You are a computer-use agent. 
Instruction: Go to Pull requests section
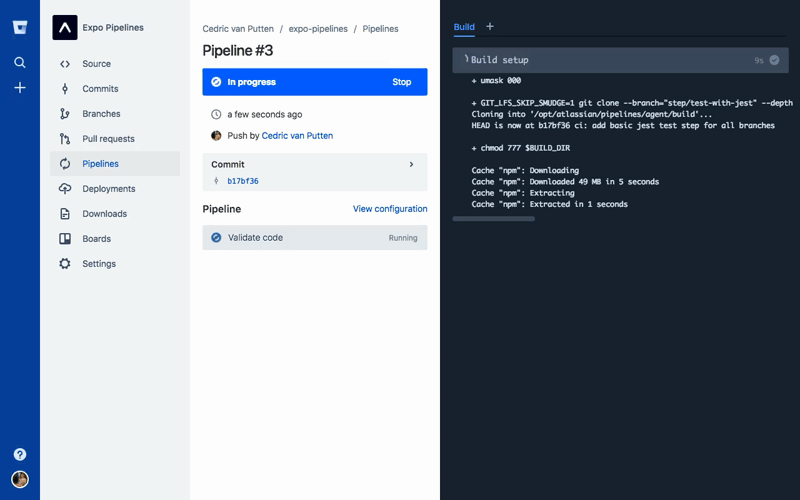108,139
